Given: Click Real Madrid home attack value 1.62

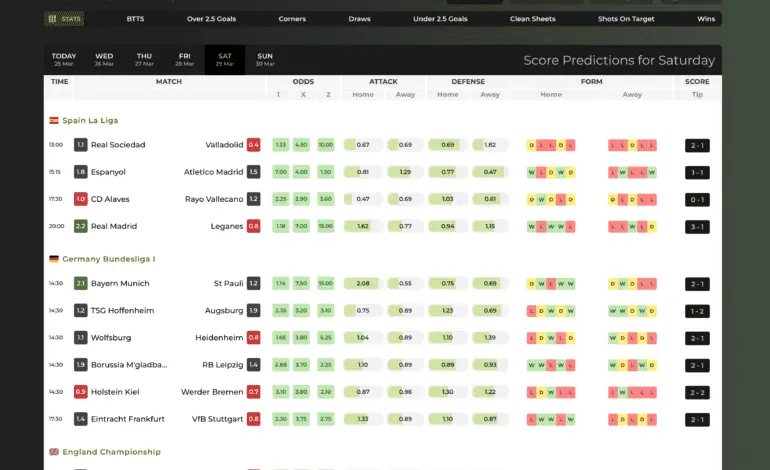Looking at the screenshot, I should pyautogui.click(x=363, y=226).
